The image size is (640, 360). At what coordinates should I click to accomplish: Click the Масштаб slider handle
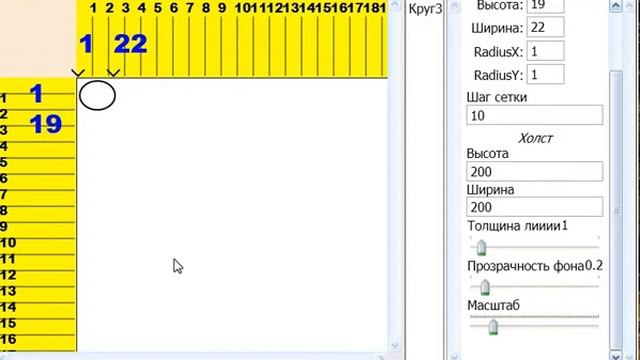point(493,327)
